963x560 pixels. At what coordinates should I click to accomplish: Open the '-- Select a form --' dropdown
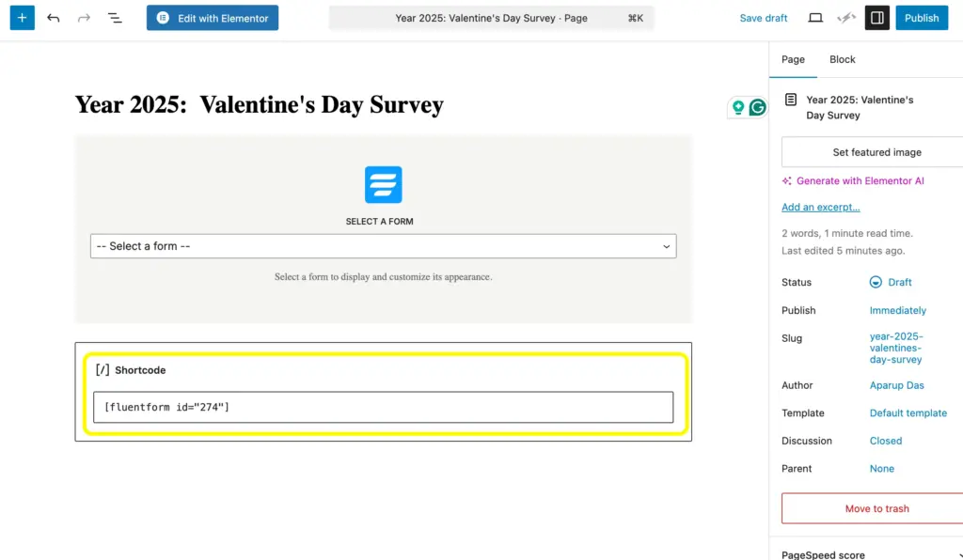coord(383,246)
